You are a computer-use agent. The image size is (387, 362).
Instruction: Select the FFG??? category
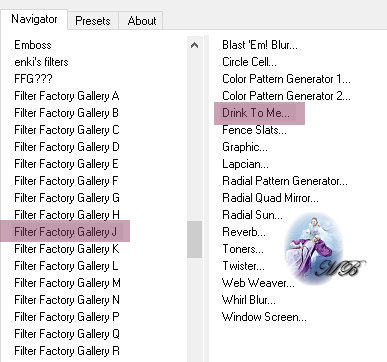pyautogui.click(x=33, y=79)
